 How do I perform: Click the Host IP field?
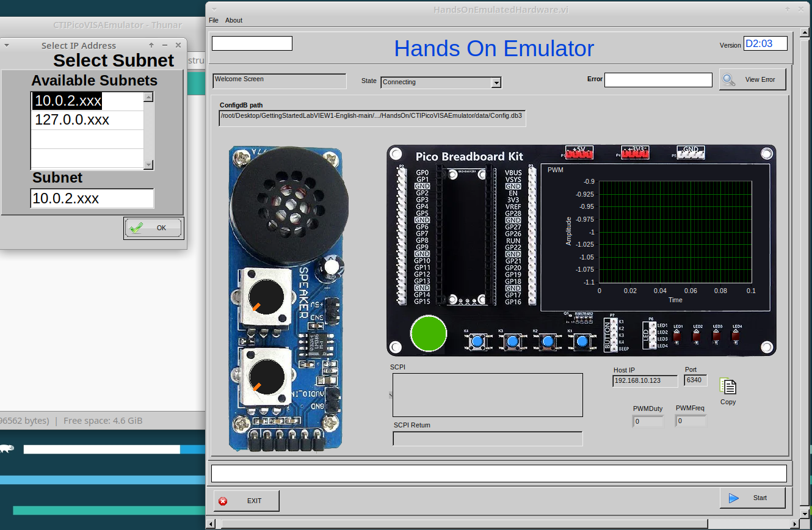click(x=645, y=381)
